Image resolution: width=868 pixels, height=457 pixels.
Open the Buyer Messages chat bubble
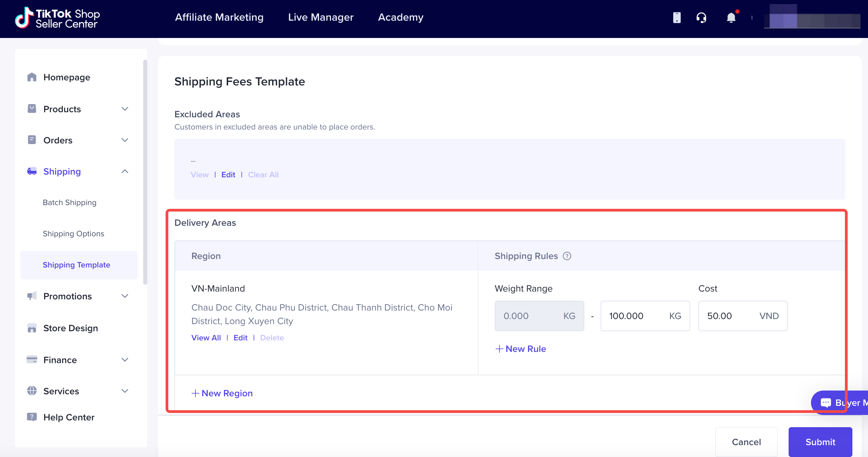839,402
